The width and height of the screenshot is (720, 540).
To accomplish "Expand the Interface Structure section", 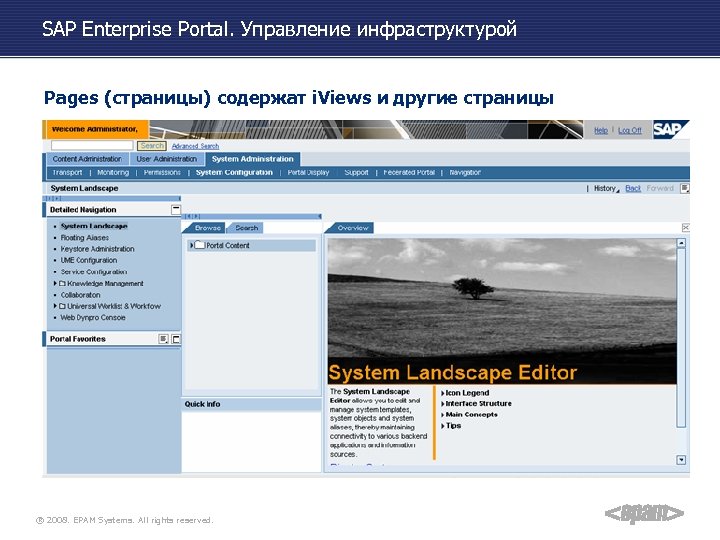I will click(x=443, y=404).
